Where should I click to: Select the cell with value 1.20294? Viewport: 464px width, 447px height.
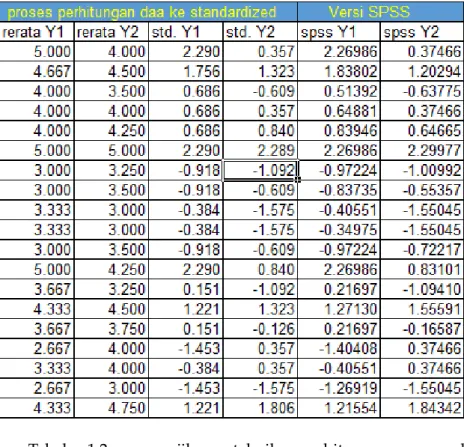422,71
